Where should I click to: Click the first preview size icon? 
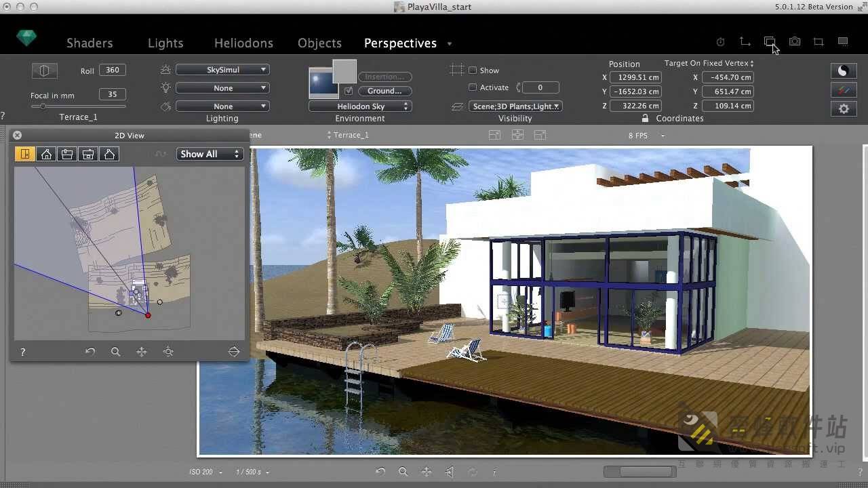click(x=494, y=135)
